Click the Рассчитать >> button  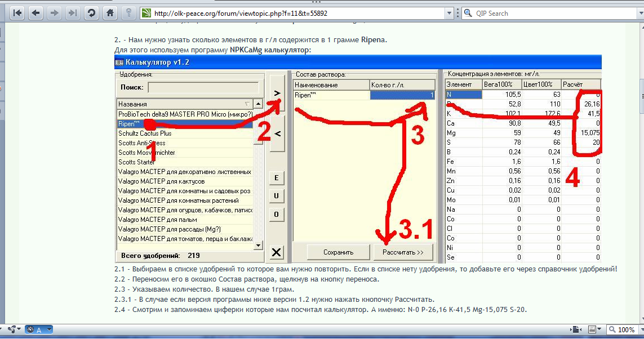[403, 252]
